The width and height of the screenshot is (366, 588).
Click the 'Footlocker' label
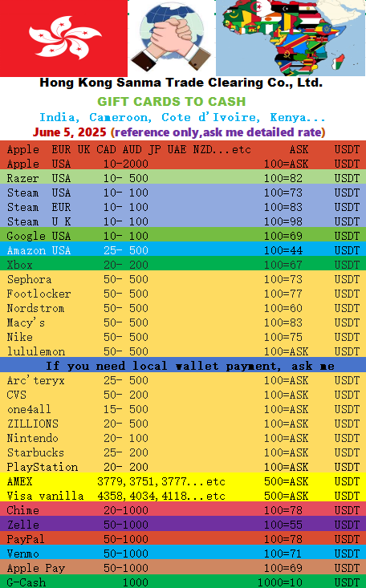pos(39,294)
